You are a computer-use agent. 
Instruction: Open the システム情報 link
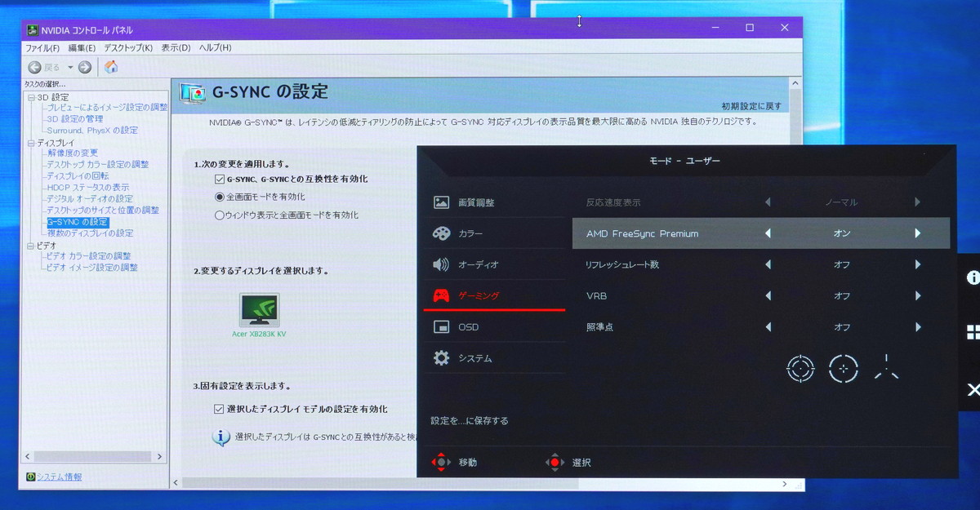coord(59,477)
